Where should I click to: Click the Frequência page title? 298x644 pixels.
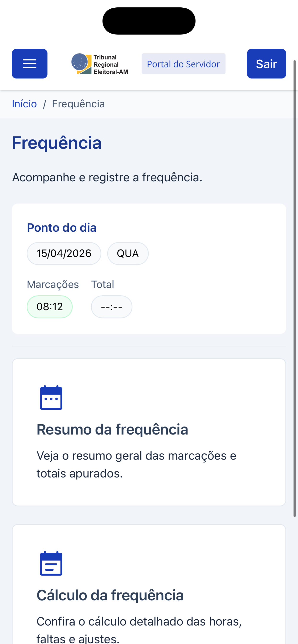[x=57, y=143]
